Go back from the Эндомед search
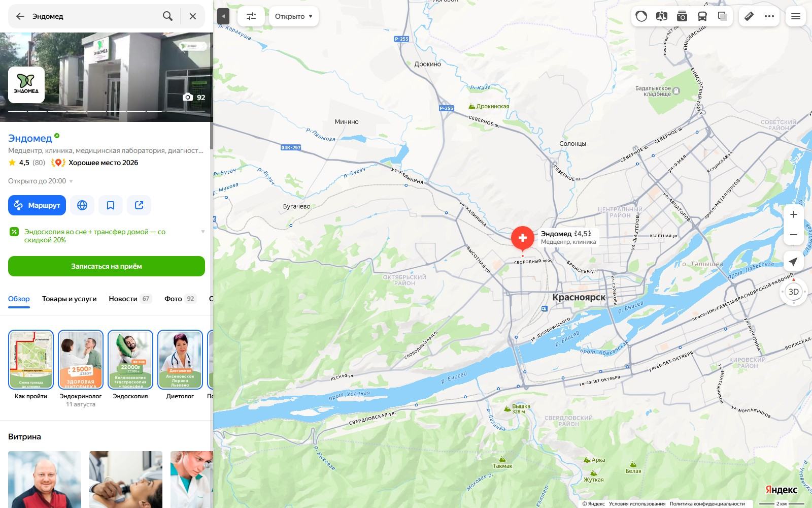 pos(20,16)
